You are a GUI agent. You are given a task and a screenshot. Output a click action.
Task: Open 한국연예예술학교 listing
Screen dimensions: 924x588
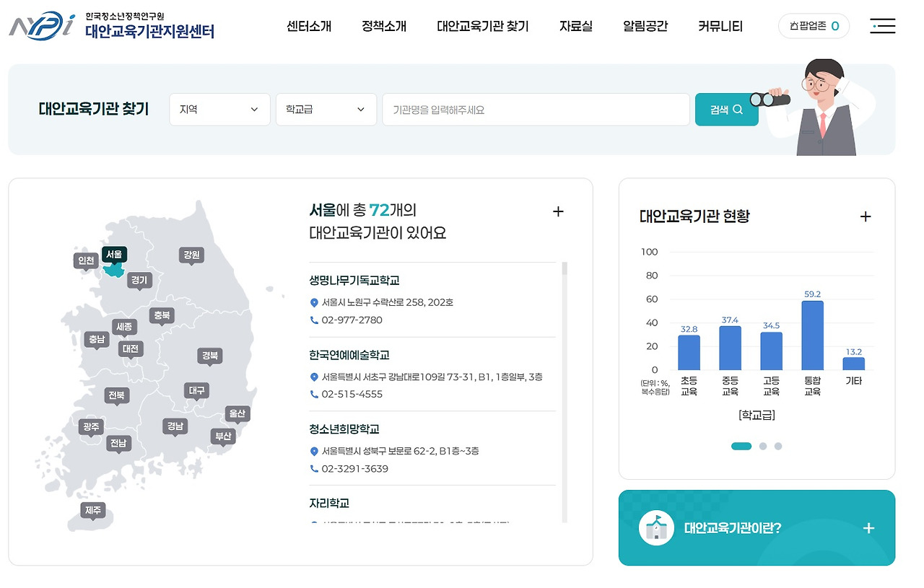[x=349, y=356]
